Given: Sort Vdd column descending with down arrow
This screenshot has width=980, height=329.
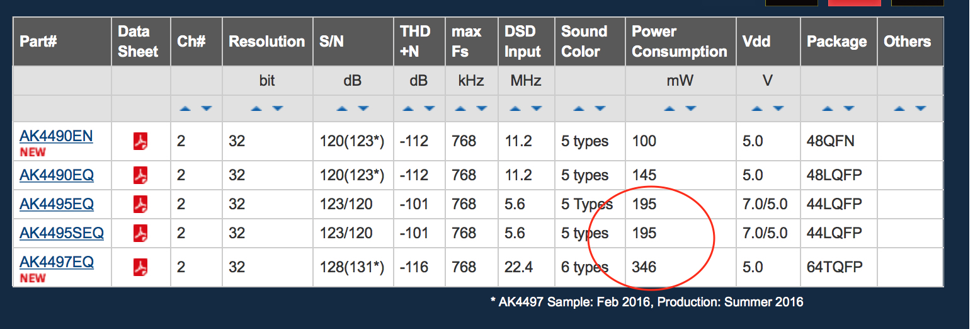Looking at the screenshot, I should pos(778,108).
